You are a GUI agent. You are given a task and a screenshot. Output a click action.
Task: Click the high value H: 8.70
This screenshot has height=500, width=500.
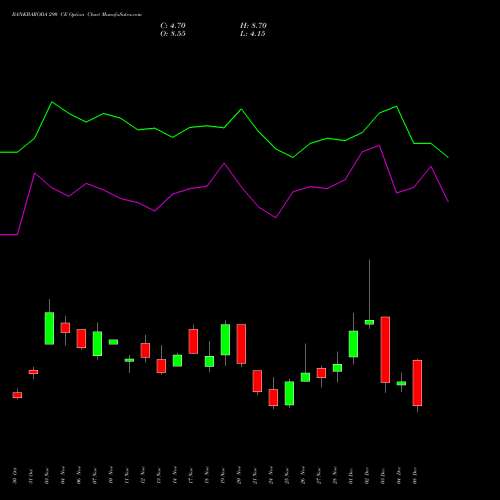[253, 26]
